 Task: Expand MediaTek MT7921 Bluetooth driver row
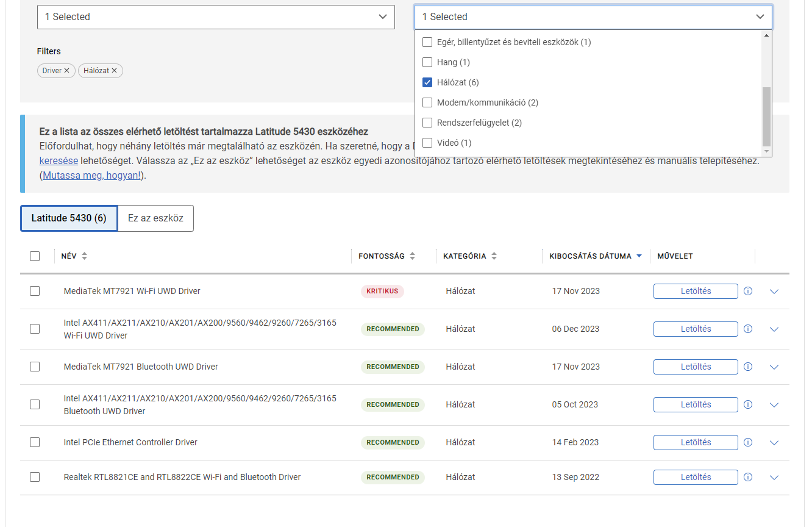pos(774,367)
